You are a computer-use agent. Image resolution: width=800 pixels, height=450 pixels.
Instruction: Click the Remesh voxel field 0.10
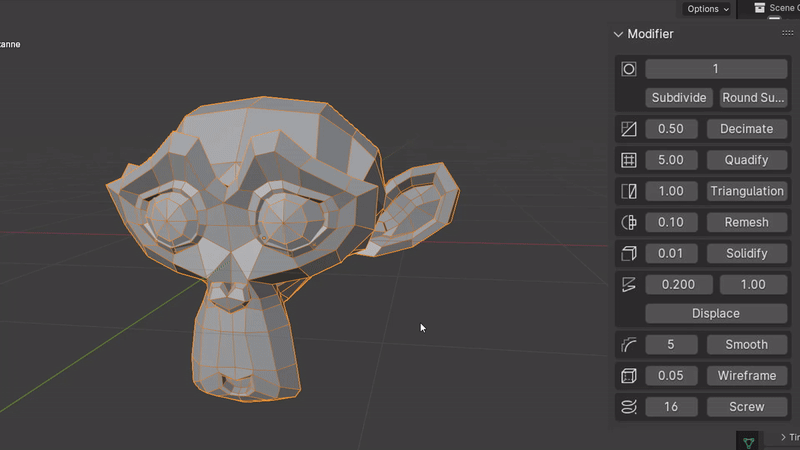(x=671, y=222)
